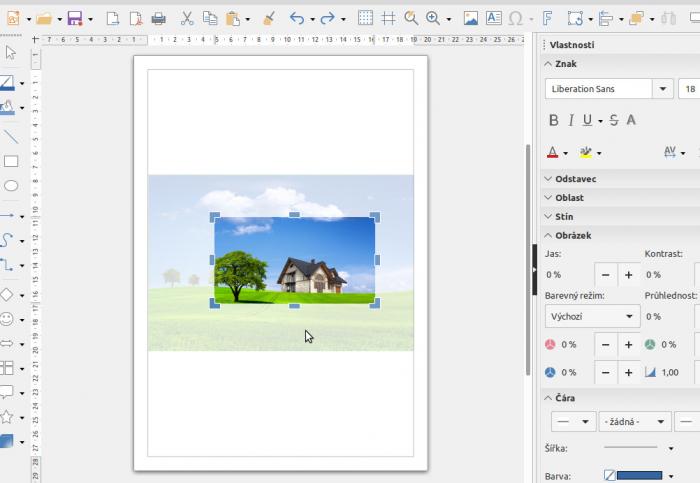Open Liberation Sans font name dropdown

point(662,89)
